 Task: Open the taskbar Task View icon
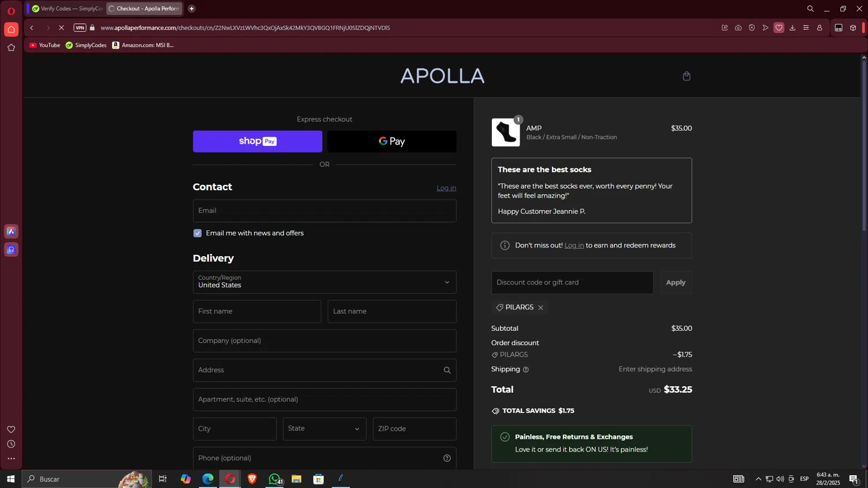[x=163, y=479]
